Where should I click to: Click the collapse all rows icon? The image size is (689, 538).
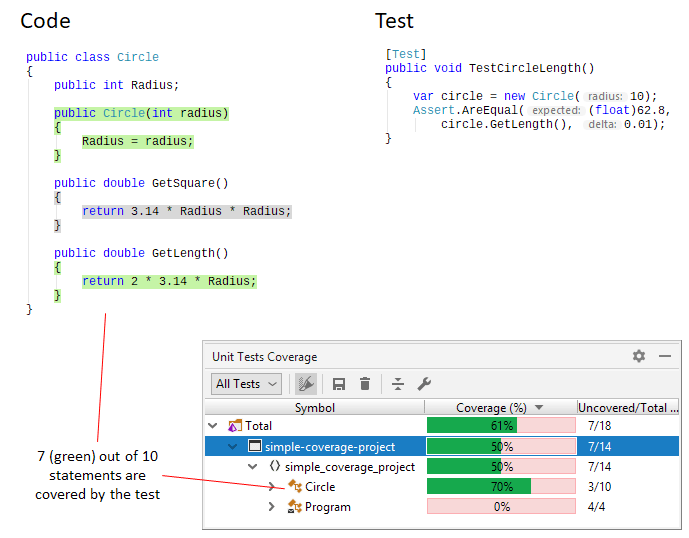398,384
